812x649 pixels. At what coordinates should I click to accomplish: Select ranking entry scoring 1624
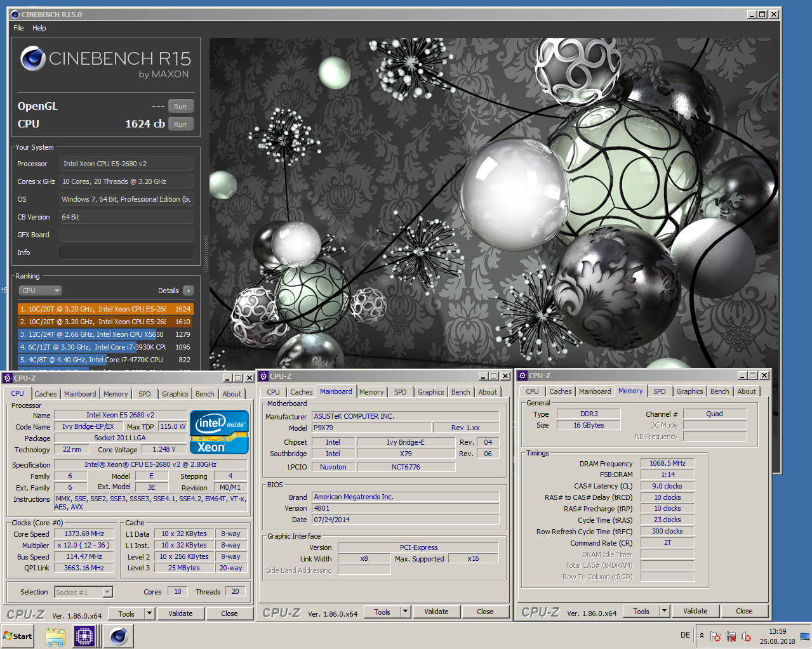coord(105,309)
